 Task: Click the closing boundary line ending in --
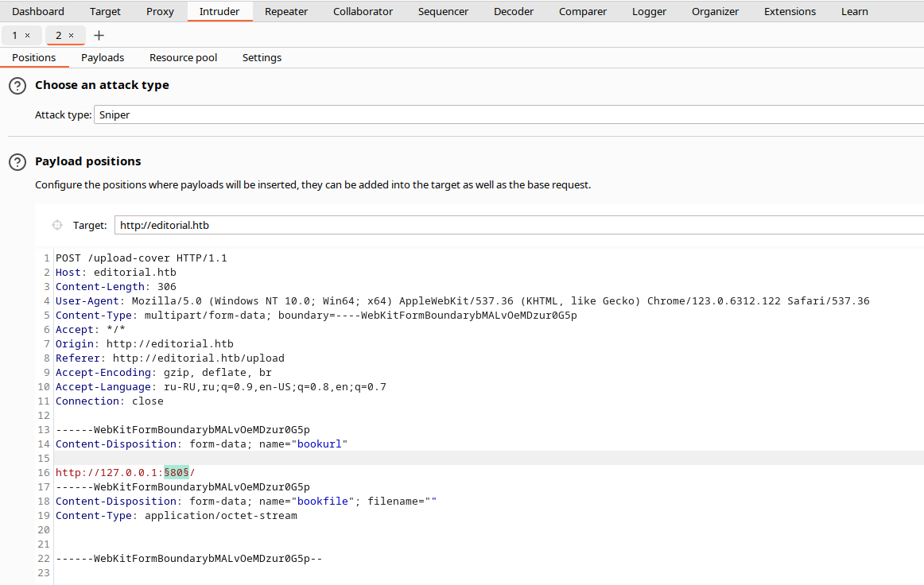188,559
